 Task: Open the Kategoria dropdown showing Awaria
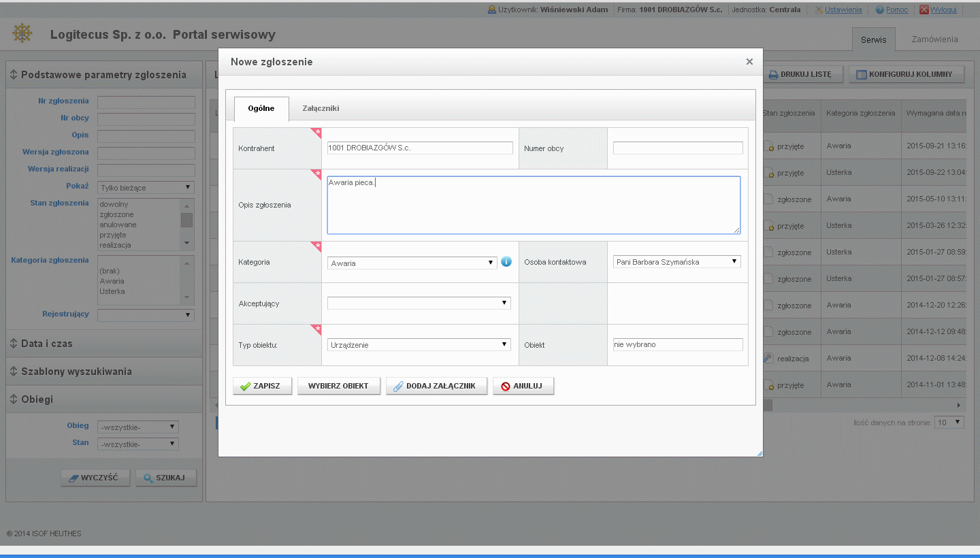point(412,263)
